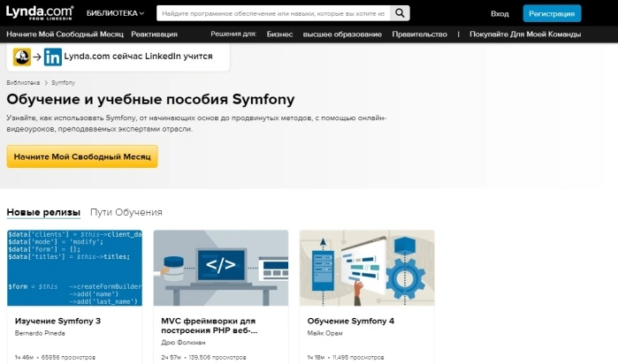Open MVC фреймворки course thumbnail

[x=221, y=268]
